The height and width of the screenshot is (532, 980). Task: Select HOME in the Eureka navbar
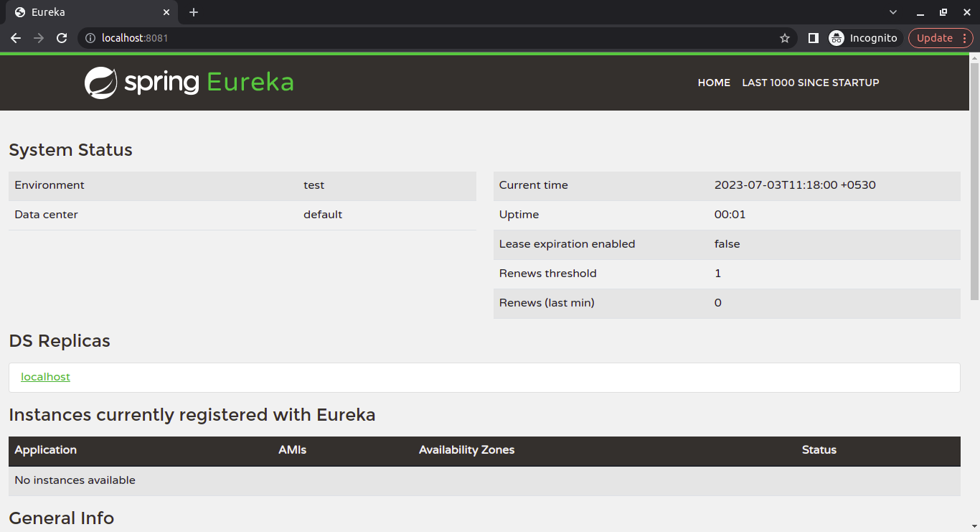[x=714, y=83]
